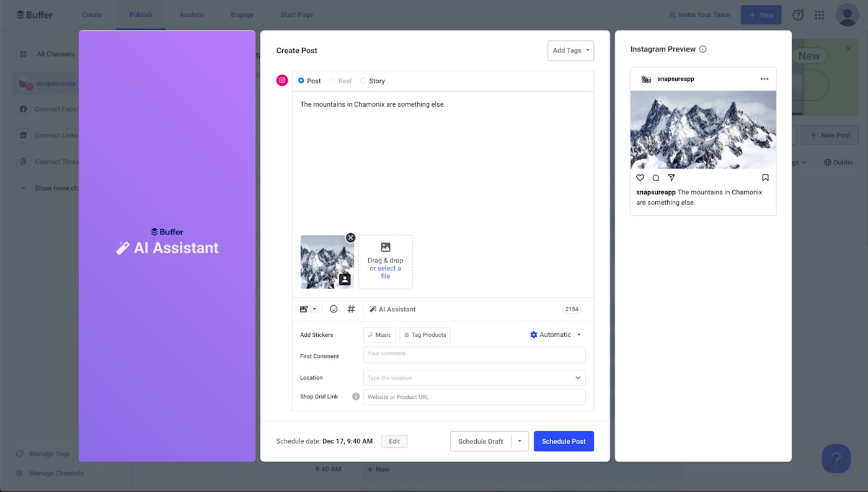Expand the media integrations dropdown arrow
The image size is (868, 492).
314,309
